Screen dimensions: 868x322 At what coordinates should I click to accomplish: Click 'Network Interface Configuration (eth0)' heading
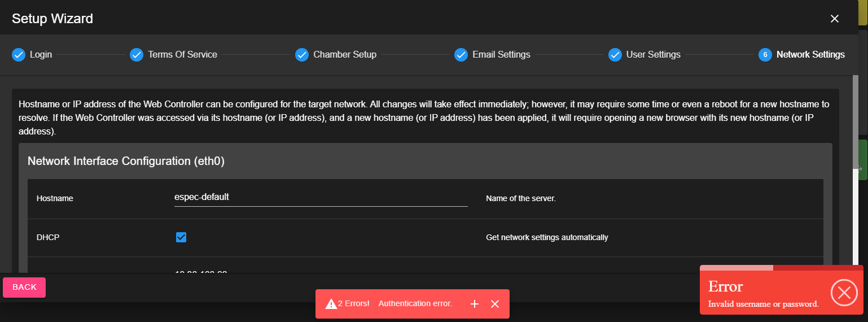click(x=126, y=161)
